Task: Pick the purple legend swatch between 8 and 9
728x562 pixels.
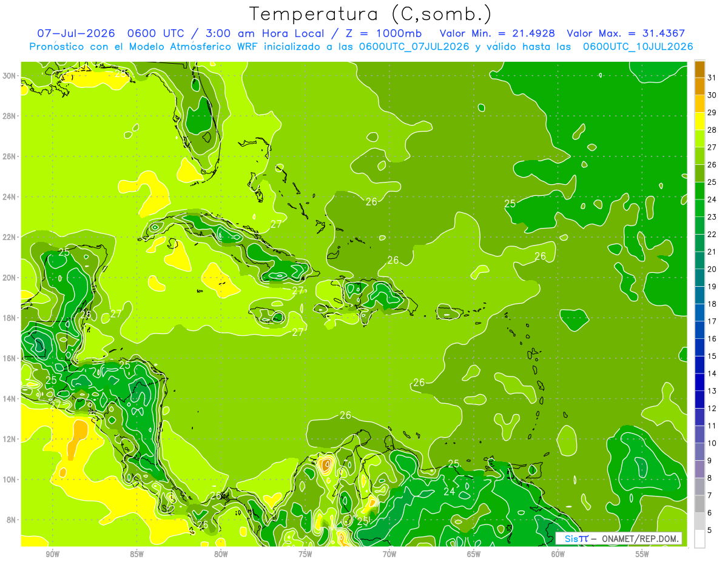Action: pyautogui.click(x=699, y=469)
